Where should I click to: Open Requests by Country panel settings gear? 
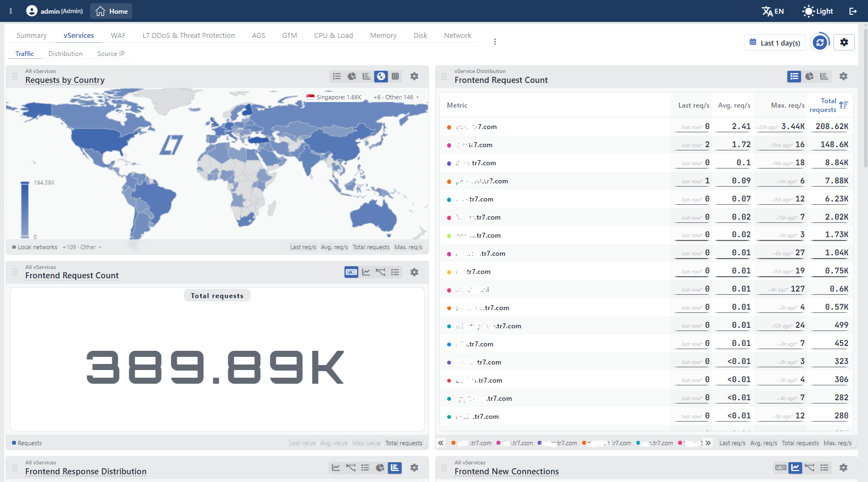[x=414, y=76]
